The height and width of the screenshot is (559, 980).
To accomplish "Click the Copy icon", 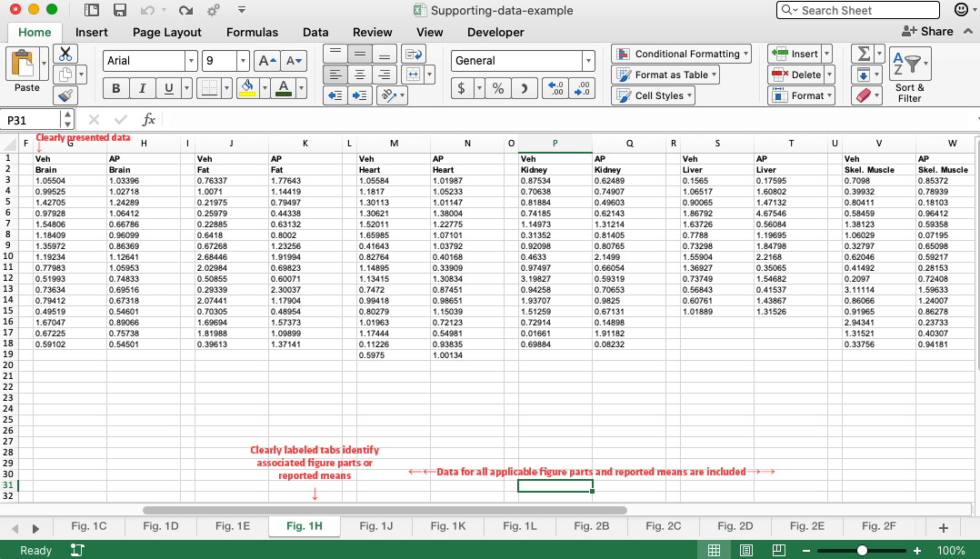I will pos(65,75).
